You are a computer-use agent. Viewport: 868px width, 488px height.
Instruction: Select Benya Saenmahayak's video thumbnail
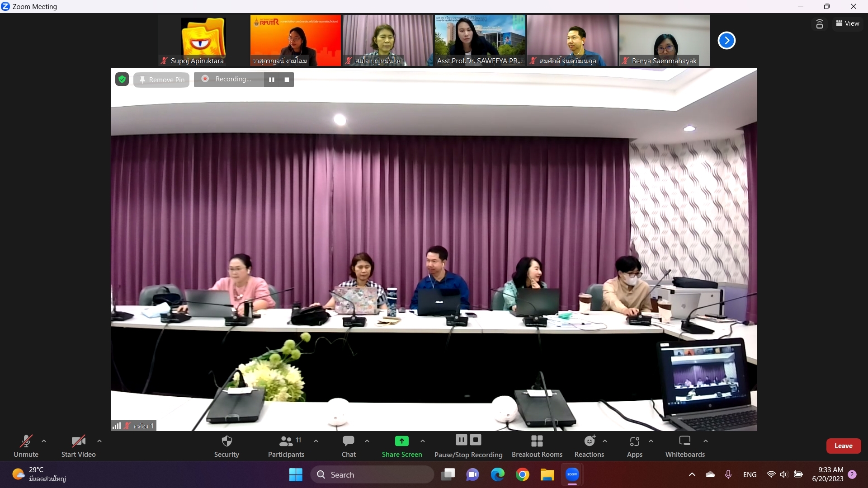pyautogui.click(x=665, y=41)
